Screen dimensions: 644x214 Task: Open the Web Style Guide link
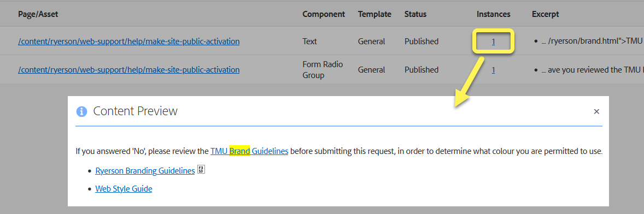124,189
